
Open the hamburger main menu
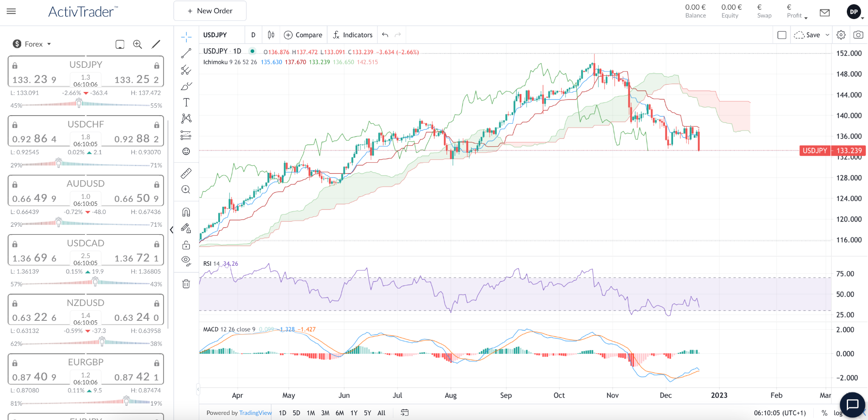pyautogui.click(x=11, y=11)
